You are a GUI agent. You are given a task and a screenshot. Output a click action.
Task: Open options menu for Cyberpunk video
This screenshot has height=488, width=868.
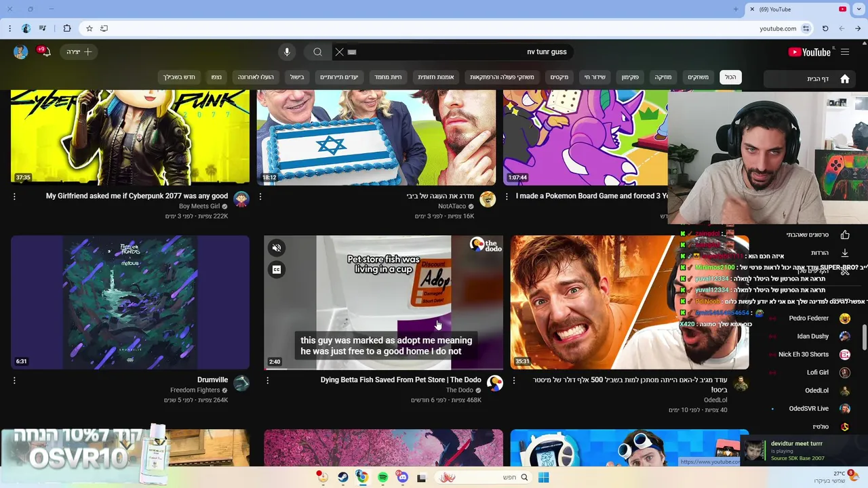click(x=14, y=197)
